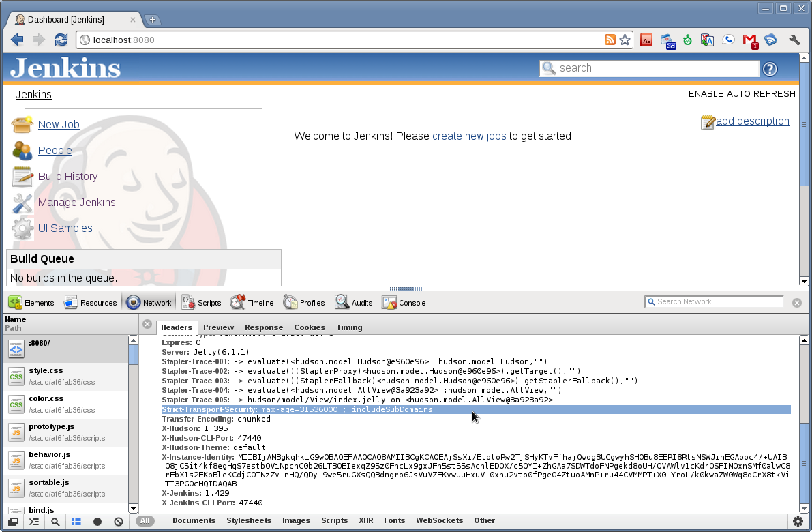Click the UI Samples gear icon
This screenshot has height=532, width=812.
[x=22, y=228]
